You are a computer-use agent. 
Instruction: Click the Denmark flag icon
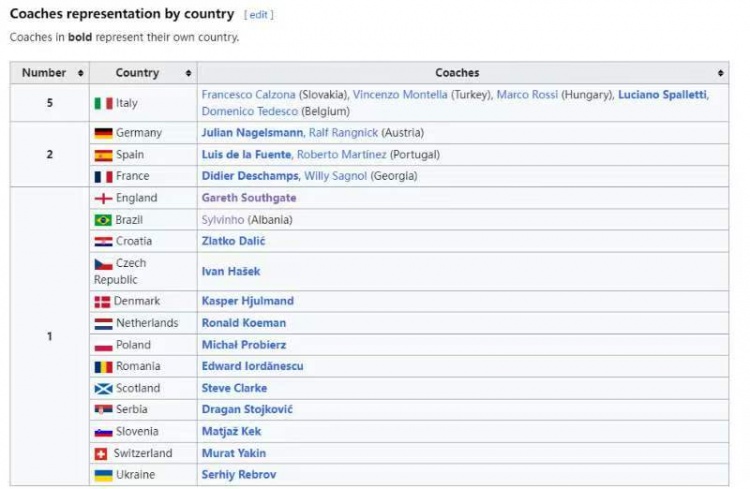pos(103,301)
